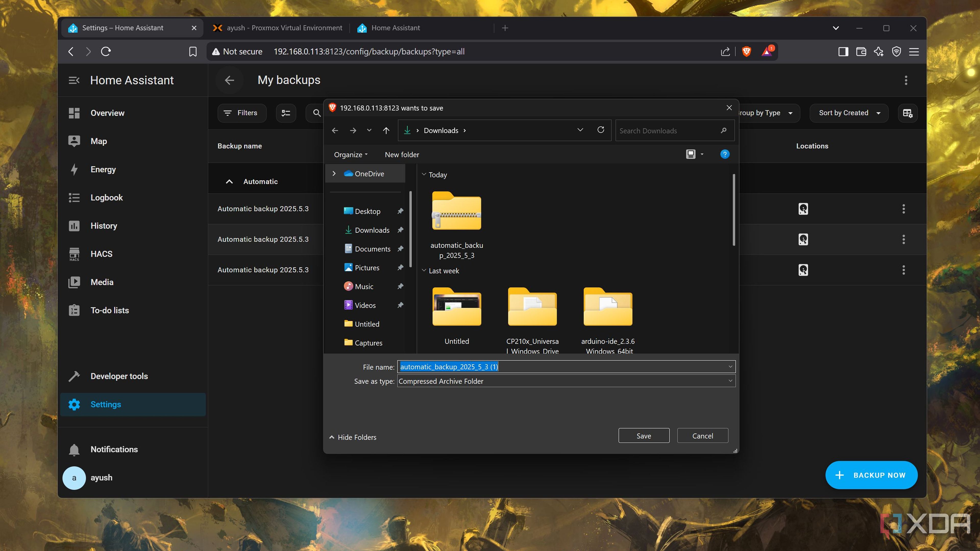The width and height of the screenshot is (980, 551).
Task: Collapse the Home Assistant sidebar
Action: (x=74, y=80)
